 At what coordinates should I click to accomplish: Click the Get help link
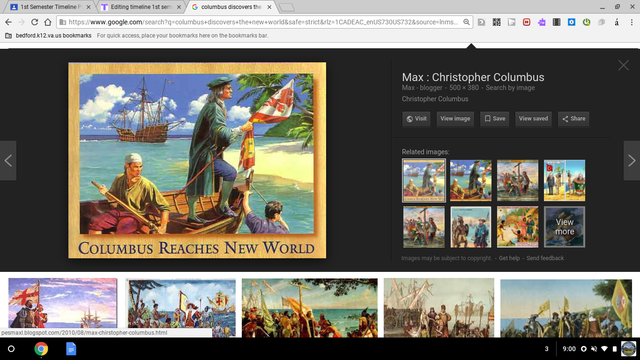tap(509, 258)
